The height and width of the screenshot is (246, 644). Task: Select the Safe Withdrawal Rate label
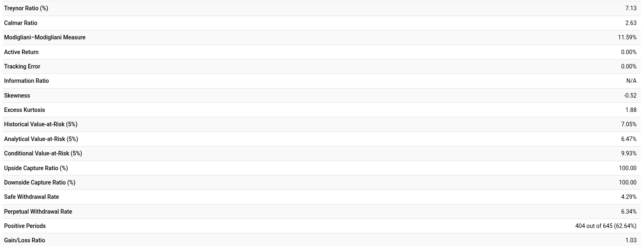32,197
